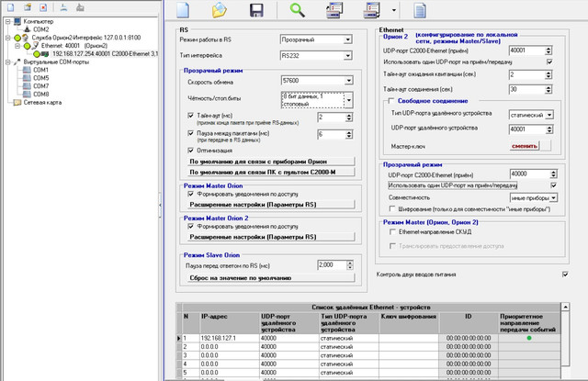Select the Служба Орион2-Интерфейс service node
This screenshot has width=588, height=381.
tap(85, 38)
